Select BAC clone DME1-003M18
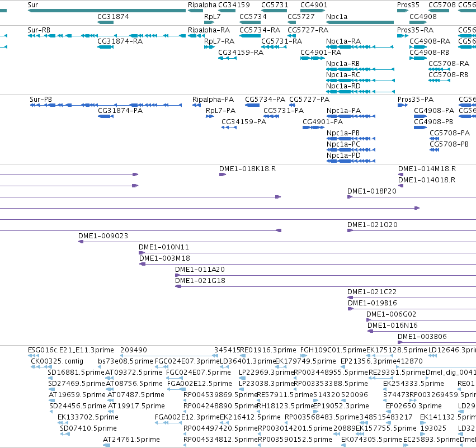The height and width of the screenshot is (448, 476). click(308, 264)
